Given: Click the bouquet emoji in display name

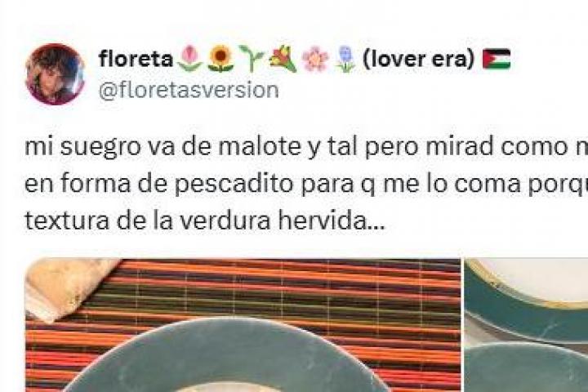Looking at the screenshot, I should [283, 59].
